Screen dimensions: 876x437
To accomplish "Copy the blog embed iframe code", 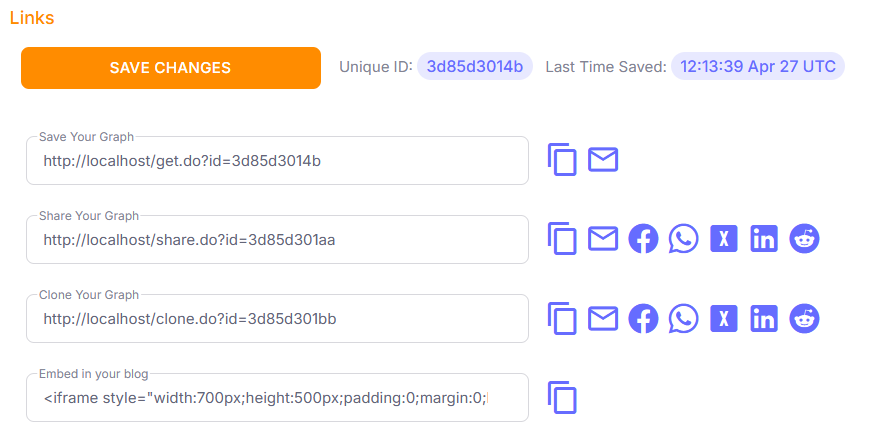I will coord(563,397).
